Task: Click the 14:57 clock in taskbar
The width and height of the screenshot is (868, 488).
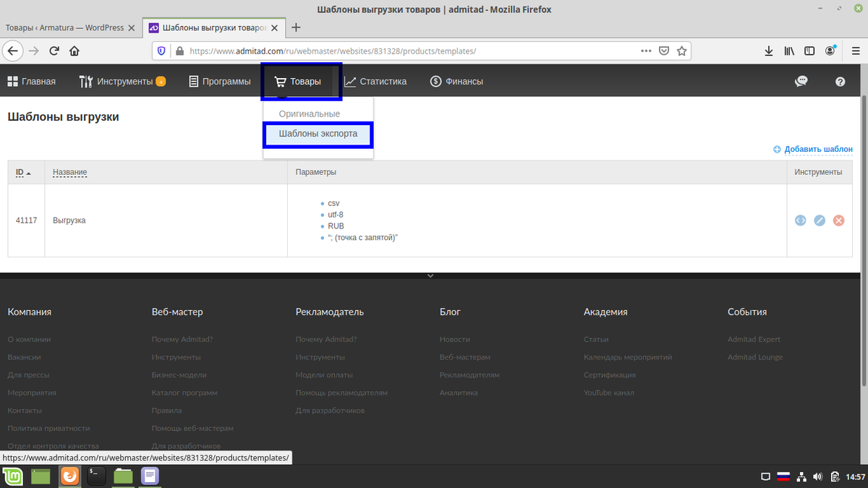Action: click(x=855, y=477)
